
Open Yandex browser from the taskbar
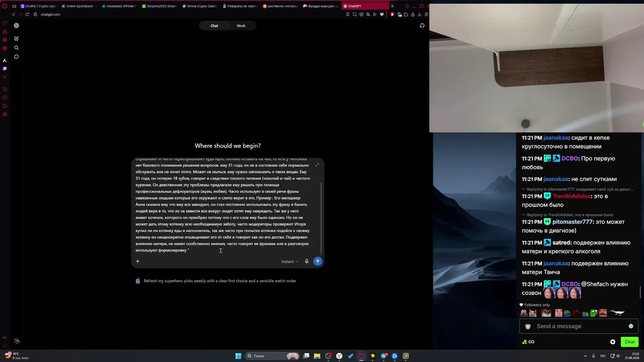coord(339,356)
